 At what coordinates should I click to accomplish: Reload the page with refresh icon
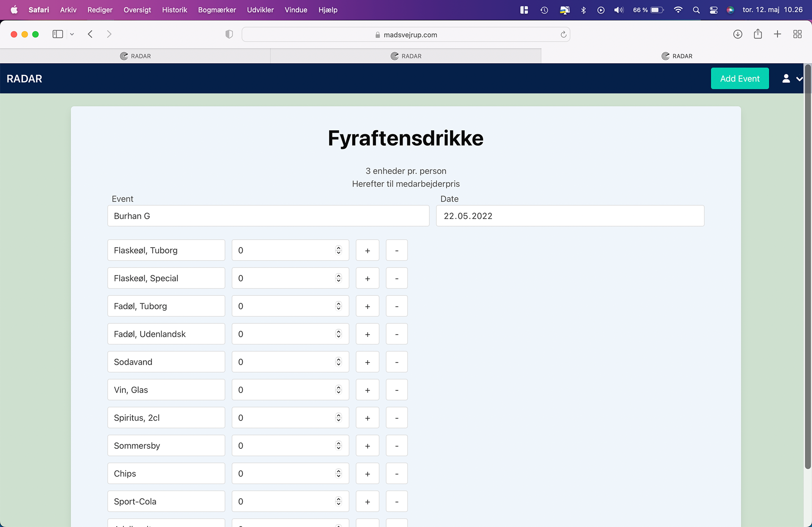click(x=563, y=35)
